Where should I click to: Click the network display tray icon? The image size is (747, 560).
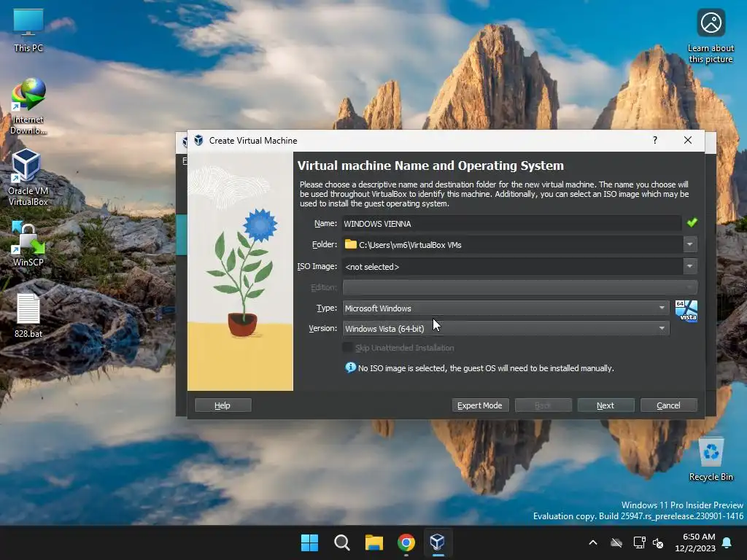(x=639, y=542)
